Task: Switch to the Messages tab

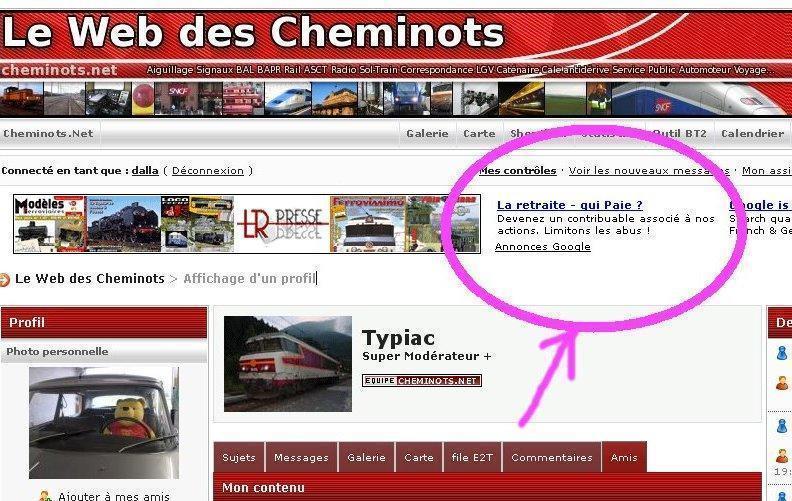Action: pyautogui.click(x=301, y=458)
